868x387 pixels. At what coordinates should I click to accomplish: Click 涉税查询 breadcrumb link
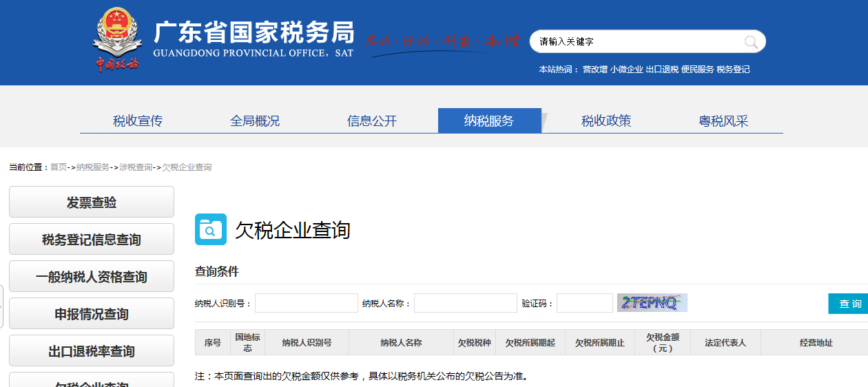pyautogui.click(x=136, y=167)
